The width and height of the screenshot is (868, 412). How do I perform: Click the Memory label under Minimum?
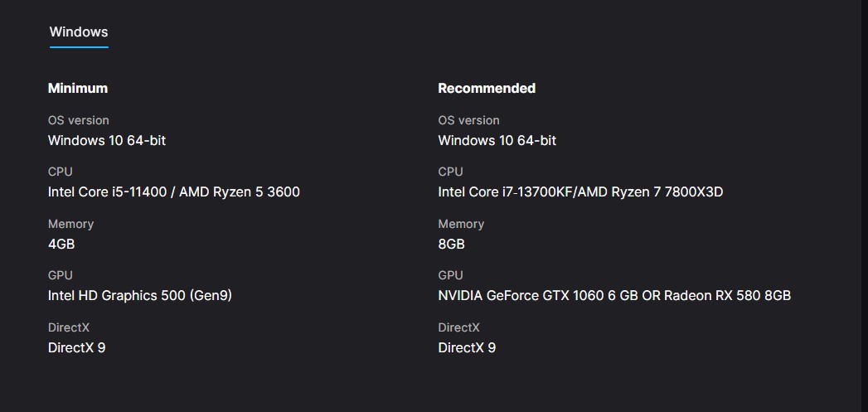(70, 224)
